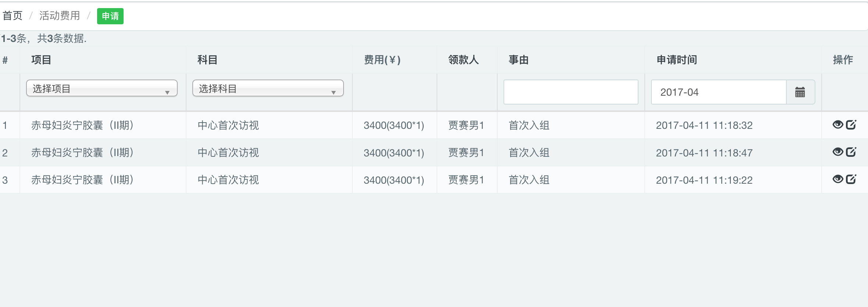
Task: Click 中心首次访视 in row 1
Action: (228, 125)
